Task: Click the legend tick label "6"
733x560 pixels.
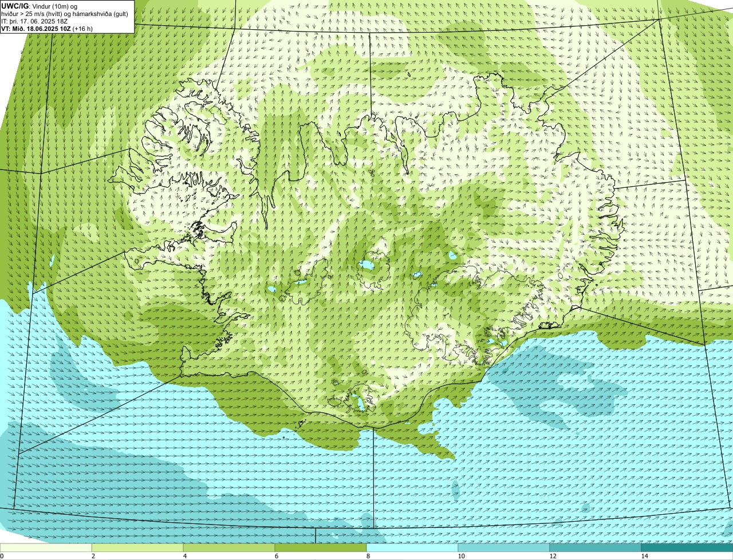Action: tap(277, 556)
